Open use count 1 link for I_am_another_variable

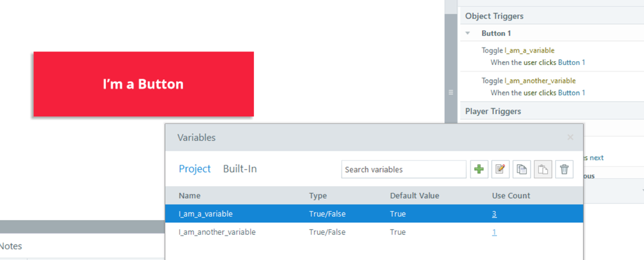tap(494, 232)
